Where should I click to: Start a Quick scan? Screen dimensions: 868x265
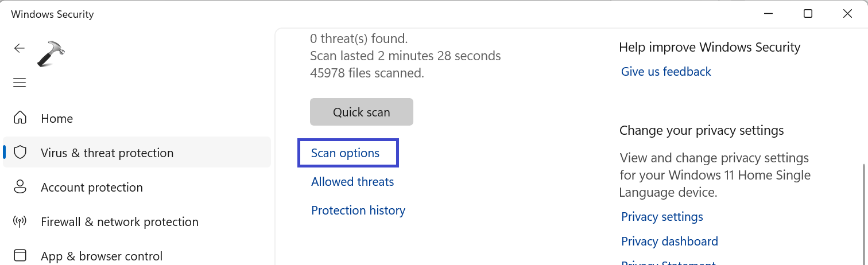click(x=361, y=112)
